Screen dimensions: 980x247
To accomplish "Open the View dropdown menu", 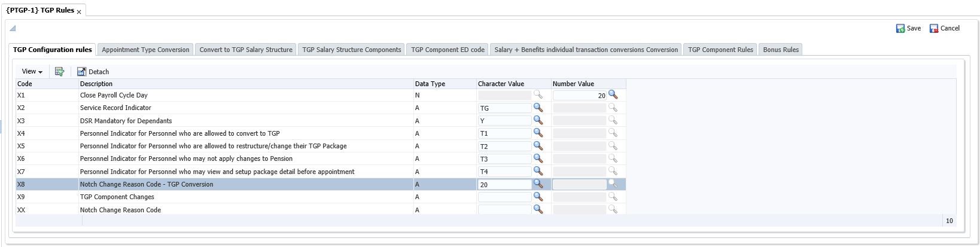I will pos(32,72).
